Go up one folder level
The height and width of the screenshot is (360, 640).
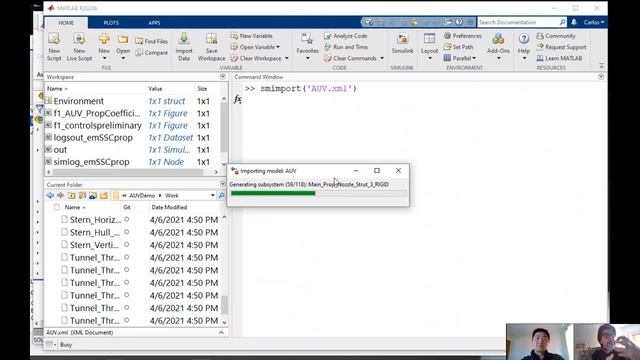tap(72, 196)
